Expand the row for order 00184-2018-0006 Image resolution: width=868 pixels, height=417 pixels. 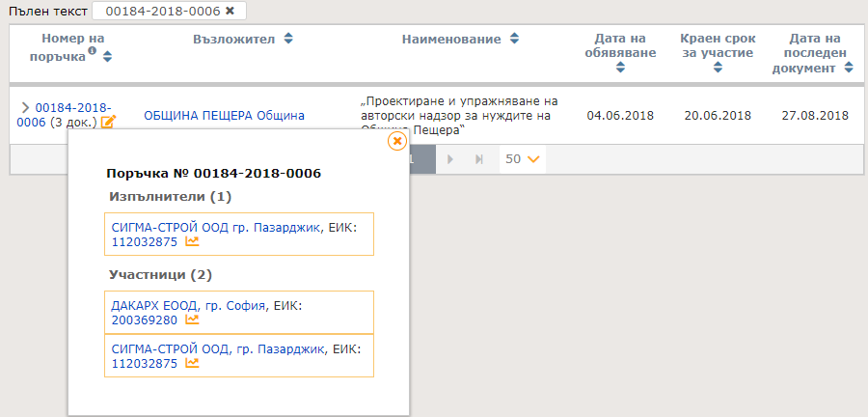pos(25,107)
